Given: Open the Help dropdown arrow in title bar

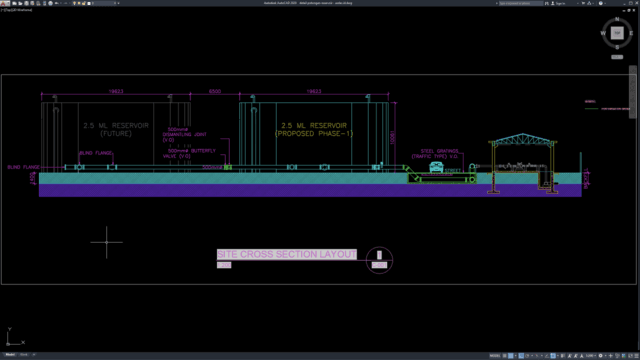Looking at the screenshot, I should pyautogui.click(x=605, y=3).
